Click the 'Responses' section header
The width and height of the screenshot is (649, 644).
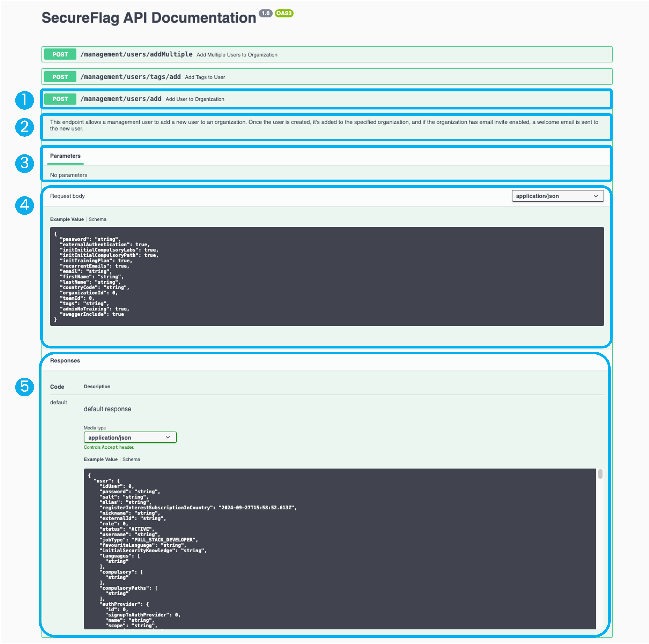click(65, 360)
